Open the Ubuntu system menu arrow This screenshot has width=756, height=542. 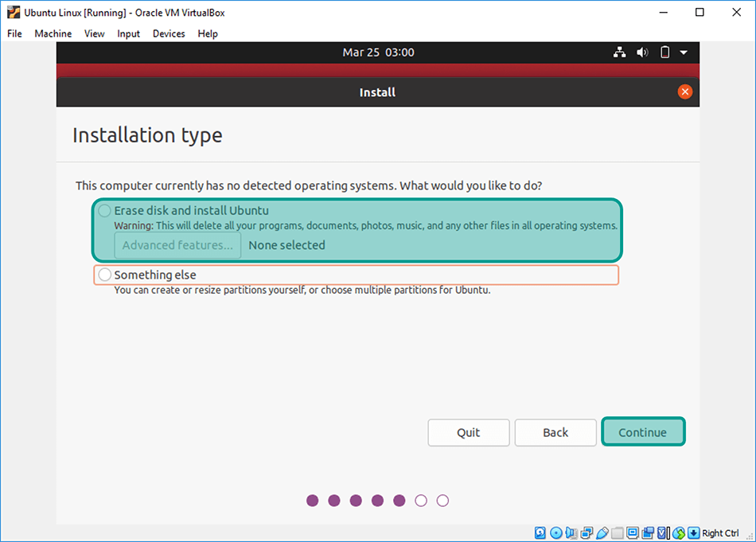tap(684, 53)
